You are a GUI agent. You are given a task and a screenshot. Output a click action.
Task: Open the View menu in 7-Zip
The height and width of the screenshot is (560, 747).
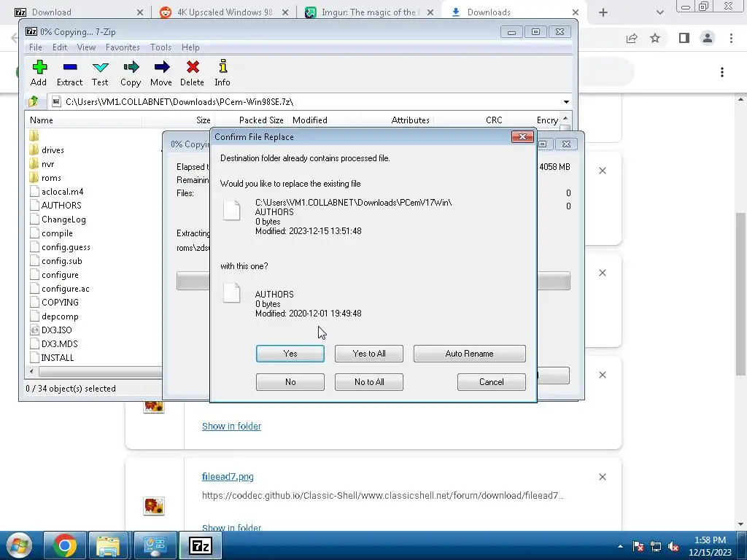(86, 47)
